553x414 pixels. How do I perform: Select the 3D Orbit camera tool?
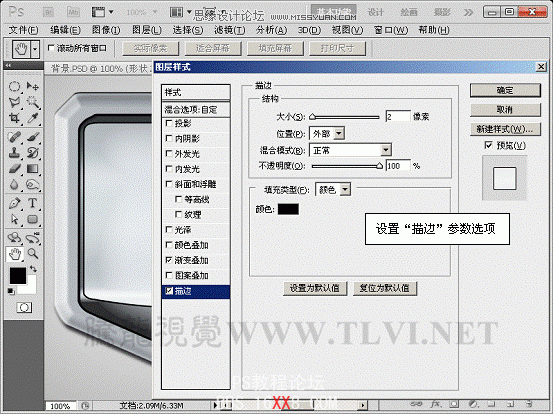32,238
